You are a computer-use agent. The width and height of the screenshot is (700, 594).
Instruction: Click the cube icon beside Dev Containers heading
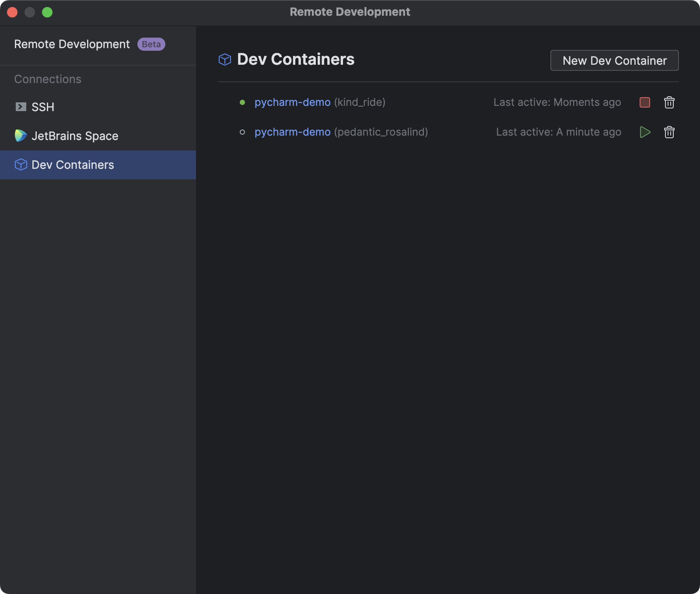coord(224,59)
